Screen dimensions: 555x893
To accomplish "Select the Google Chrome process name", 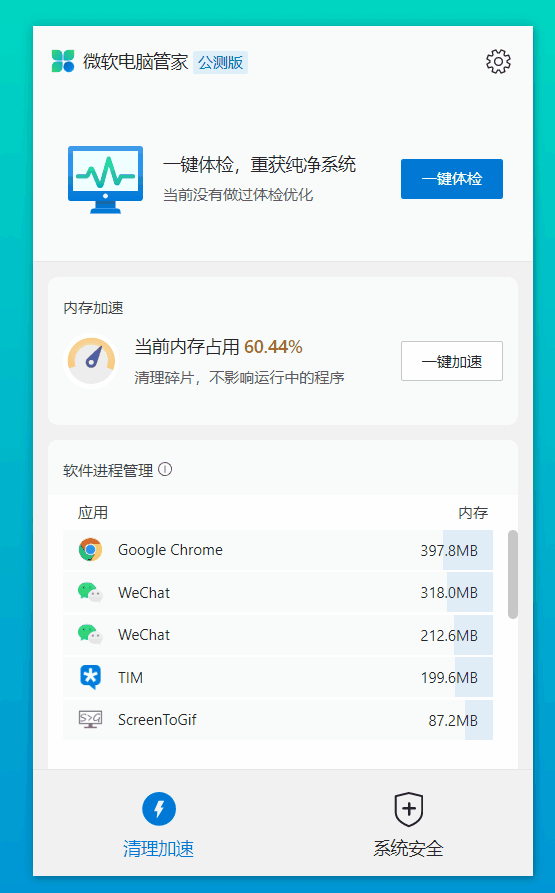I will click(170, 550).
